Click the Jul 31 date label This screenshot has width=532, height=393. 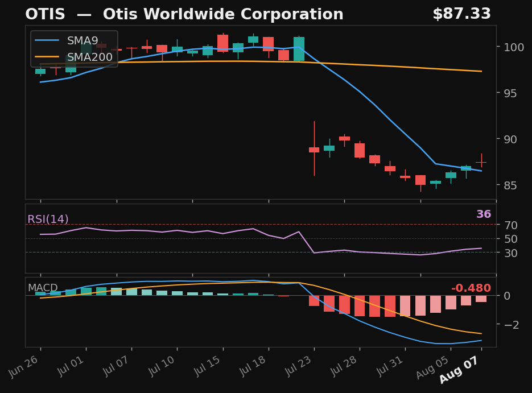[389, 366]
